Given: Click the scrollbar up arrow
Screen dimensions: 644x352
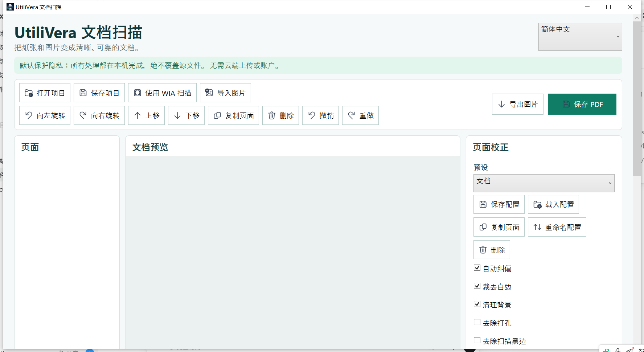Looking at the screenshot, I should click(637, 17).
